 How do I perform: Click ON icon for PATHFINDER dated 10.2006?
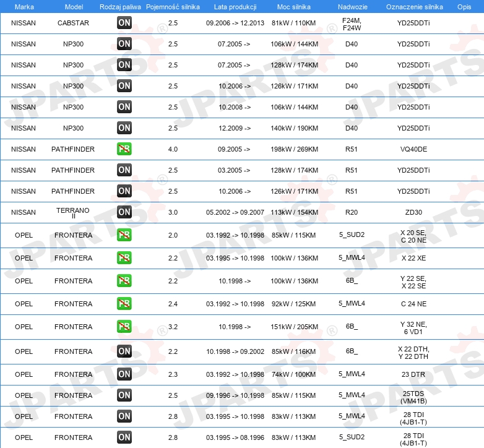[124, 191]
